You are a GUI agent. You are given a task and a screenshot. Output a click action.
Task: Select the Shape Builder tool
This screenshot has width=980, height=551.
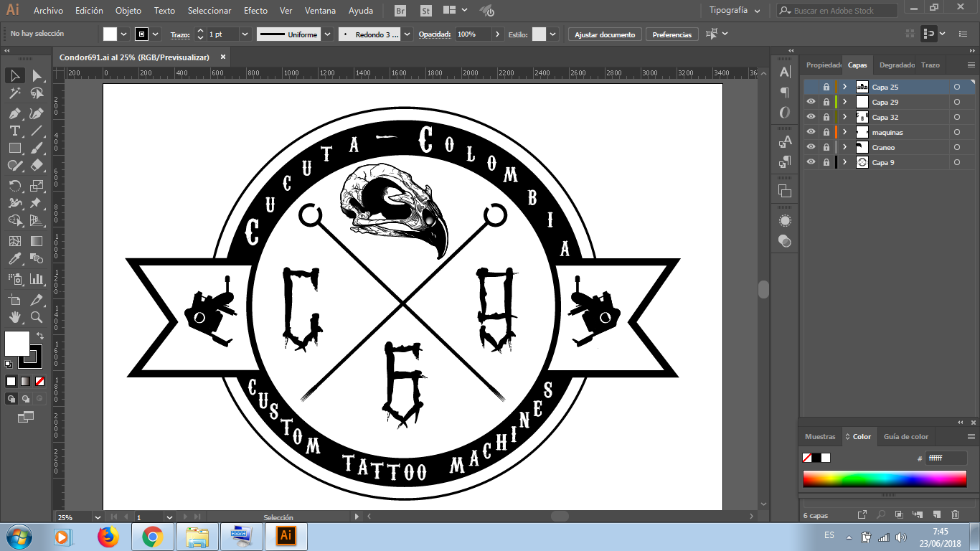point(14,221)
